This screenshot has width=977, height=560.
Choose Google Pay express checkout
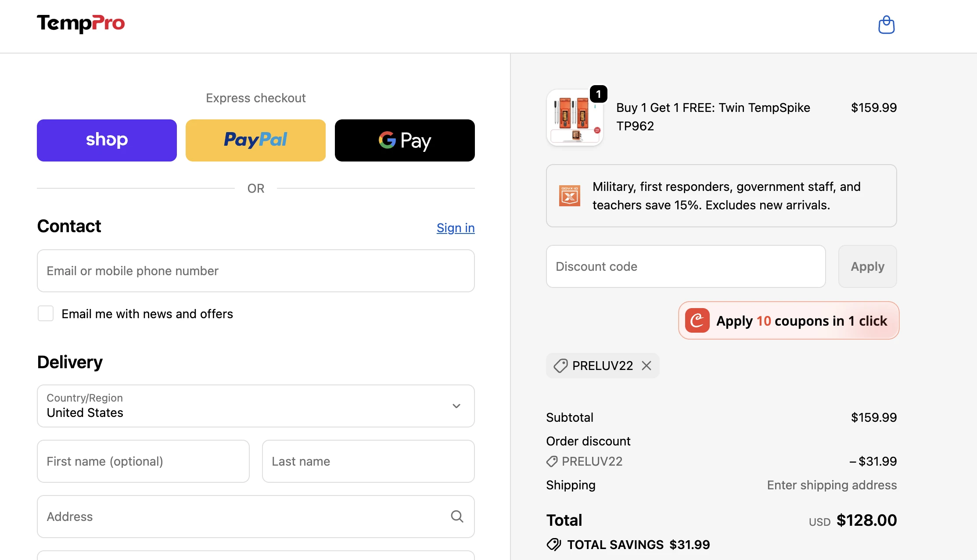(405, 140)
